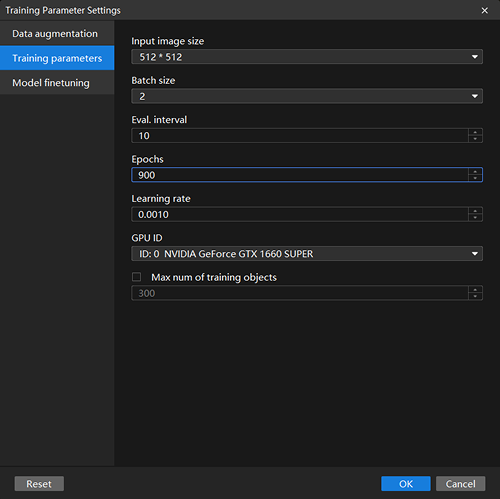Click the Input image size dropdown arrow
The height and width of the screenshot is (499, 500).
coord(475,57)
